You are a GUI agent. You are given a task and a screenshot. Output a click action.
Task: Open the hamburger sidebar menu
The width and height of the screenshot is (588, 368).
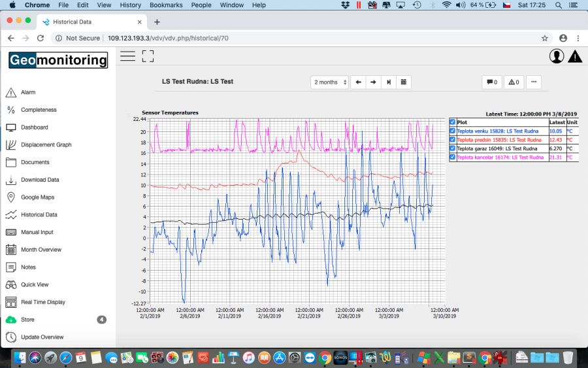pos(127,56)
